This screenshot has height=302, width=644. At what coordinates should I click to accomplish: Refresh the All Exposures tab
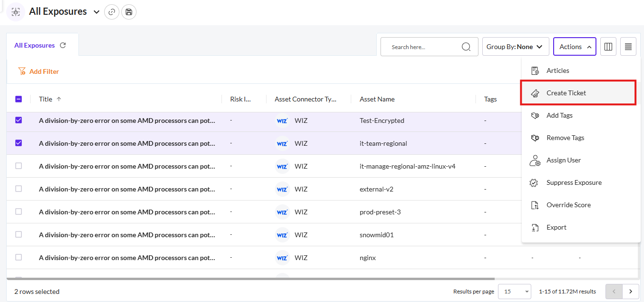pos(63,45)
